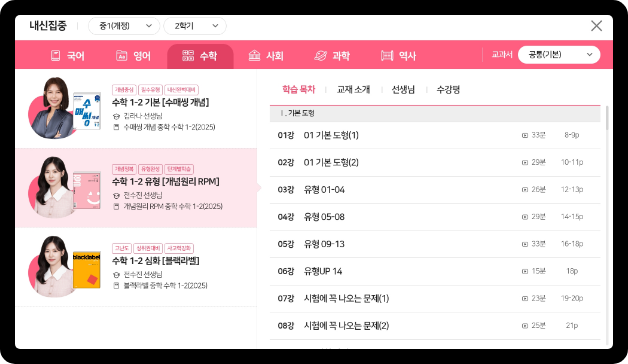Open lecture 유형UP 14
This screenshot has height=364, width=628.
point(323,271)
